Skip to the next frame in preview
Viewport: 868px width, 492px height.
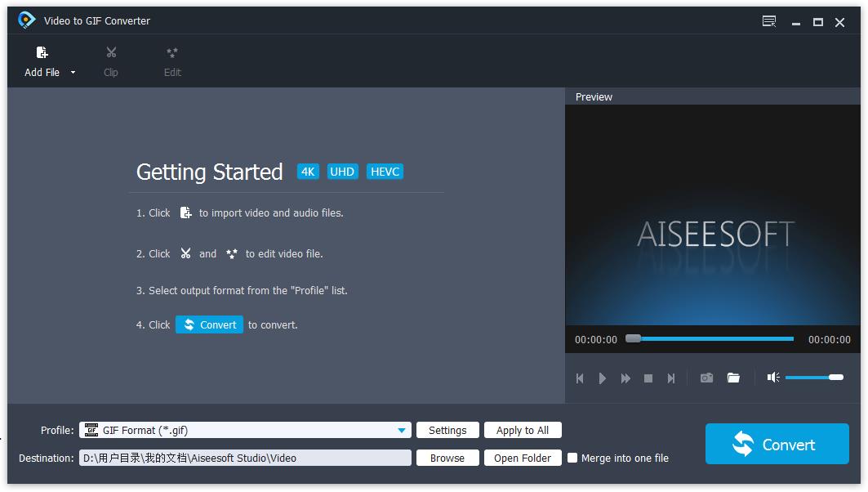[x=671, y=378]
